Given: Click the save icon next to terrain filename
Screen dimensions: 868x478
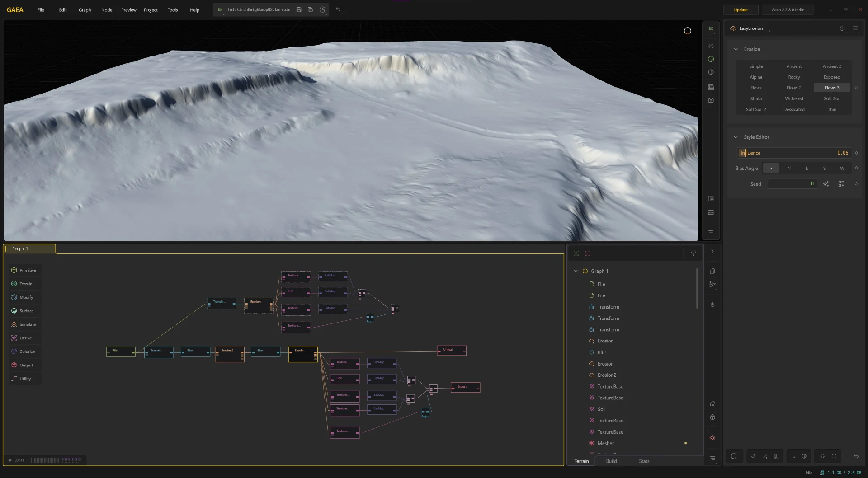Looking at the screenshot, I should tap(299, 9).
